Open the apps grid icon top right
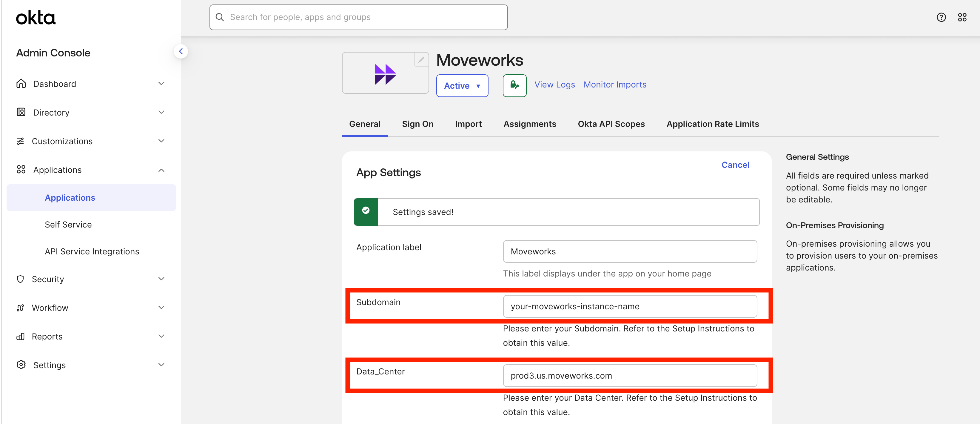 coord(962,17)
